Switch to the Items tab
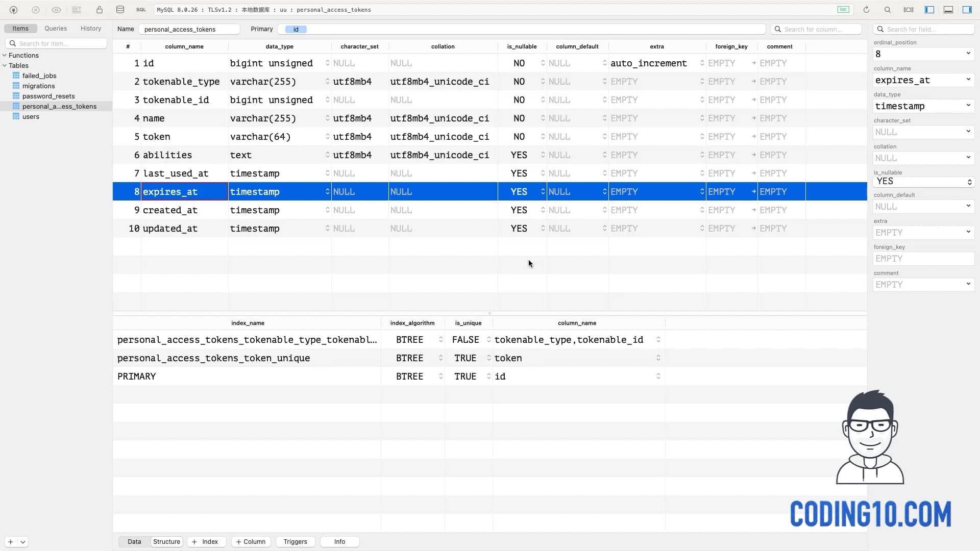 click(x=20, y=29)
